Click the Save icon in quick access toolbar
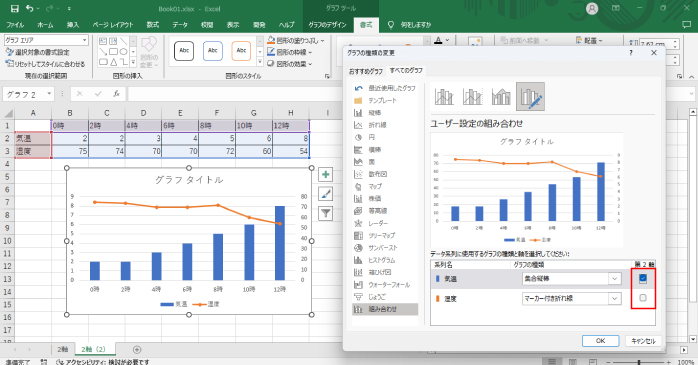This screenshot has height=365, width=698. coord(15,8)
